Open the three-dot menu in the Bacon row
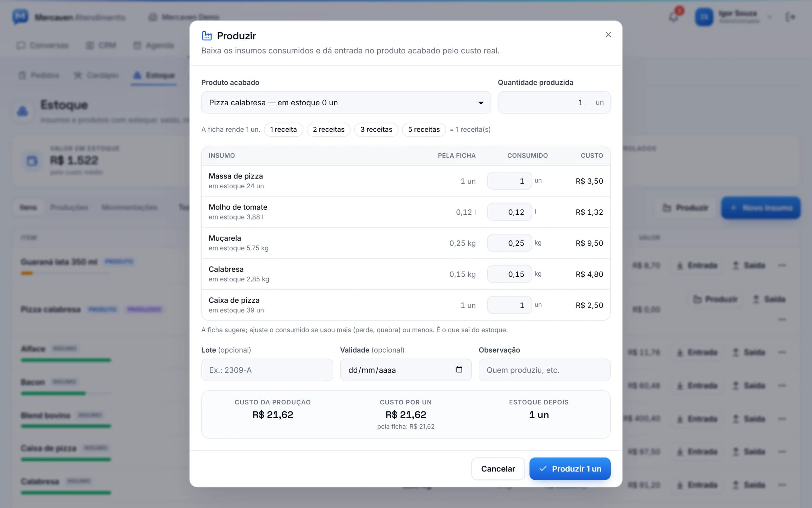812x508 pixels. (x=782, y=385)
